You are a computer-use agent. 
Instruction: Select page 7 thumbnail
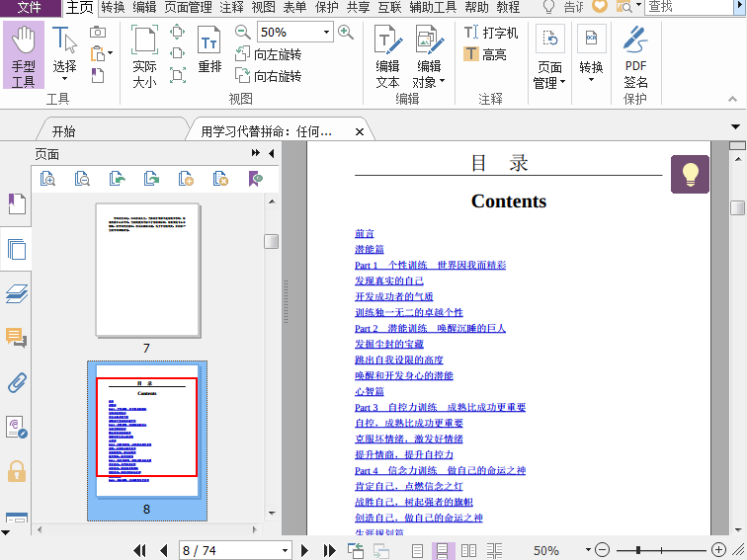point(147,270)
